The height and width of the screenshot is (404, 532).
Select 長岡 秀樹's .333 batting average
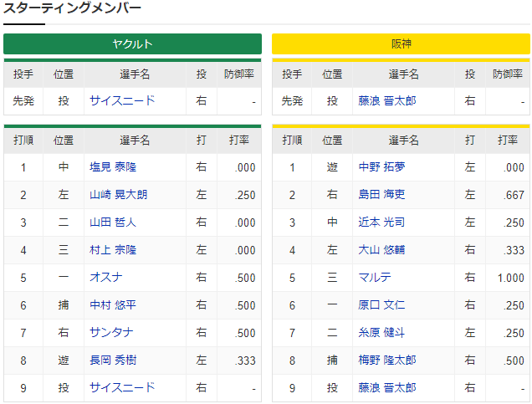245,361
